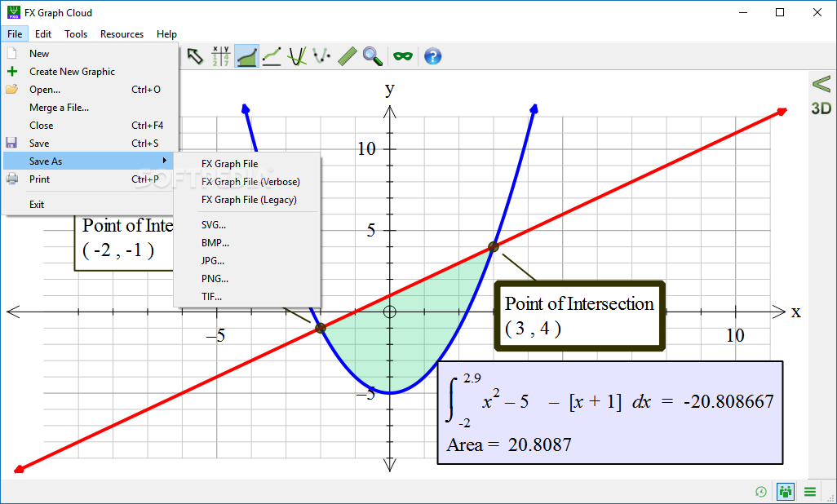The height and width of the screenshot is (504, 837).
Task: Save as FX Graph File (Legacy)
Action: (247, 200)
